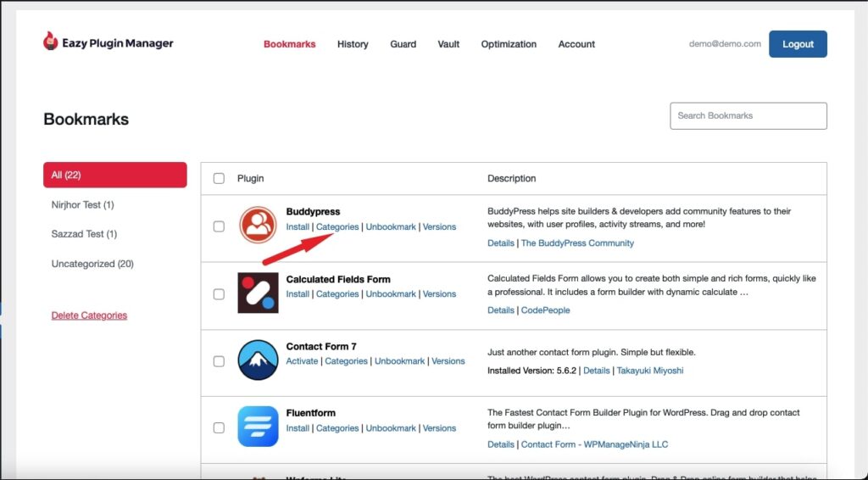Open Categories for Contact Form 7

point(346,361)
